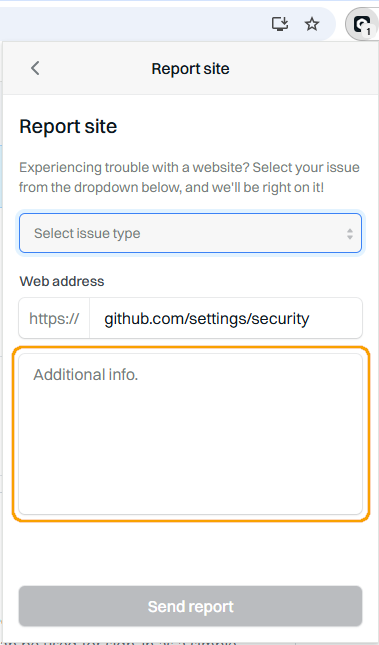The image size is (379, 645).
Task: Click the Web address field showing github.com/settings/security
Action: (226, 318)
